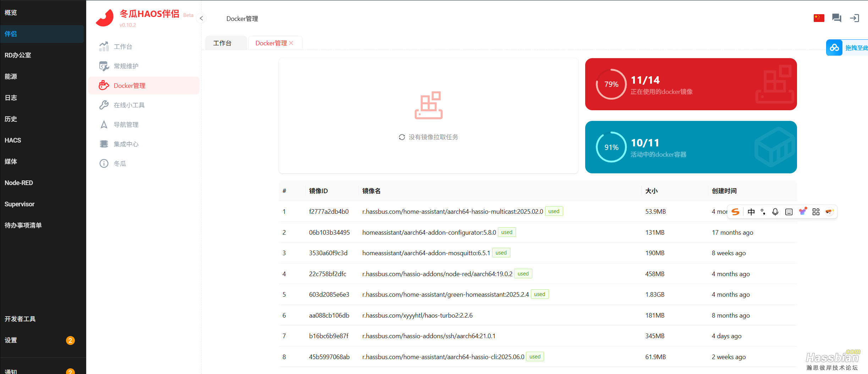Open 历史 in the sidebar
Screen dimensions: 868x374
(42, 119)
